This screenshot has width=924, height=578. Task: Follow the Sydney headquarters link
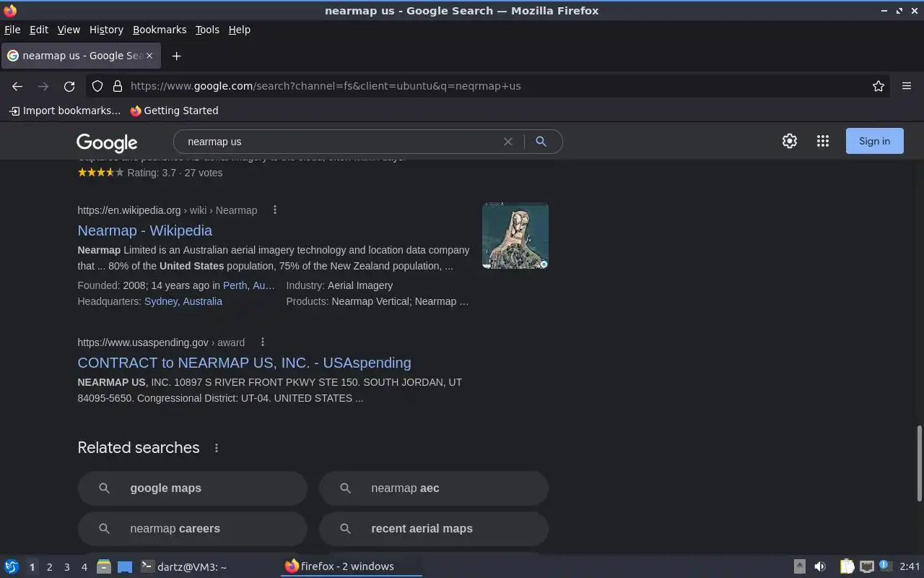[x=160, y=301]
